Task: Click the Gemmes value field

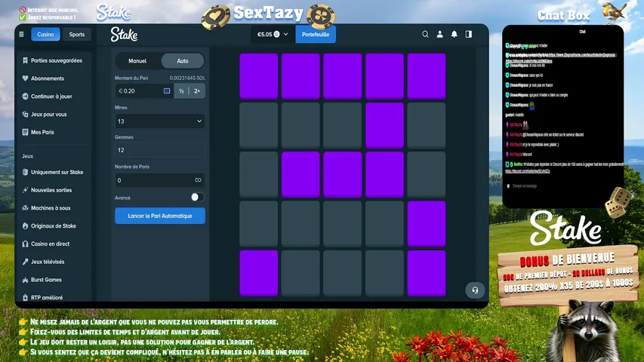Action: coord(160,150)
